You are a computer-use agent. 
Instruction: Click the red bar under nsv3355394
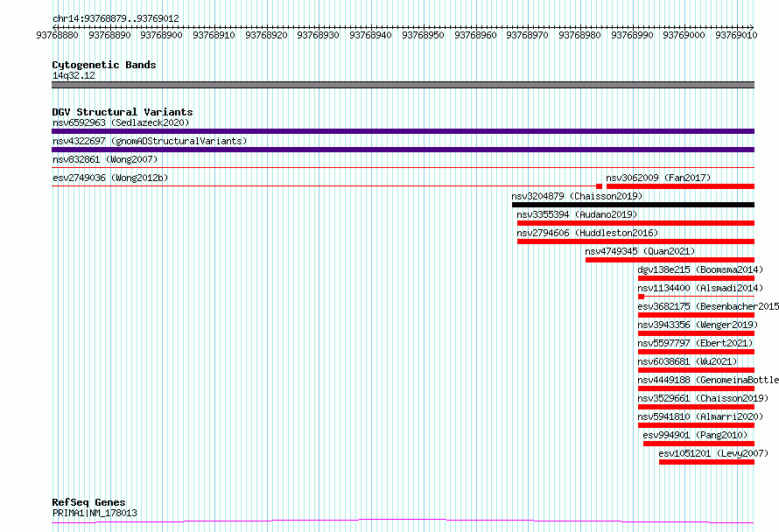(x=636, y=223)
